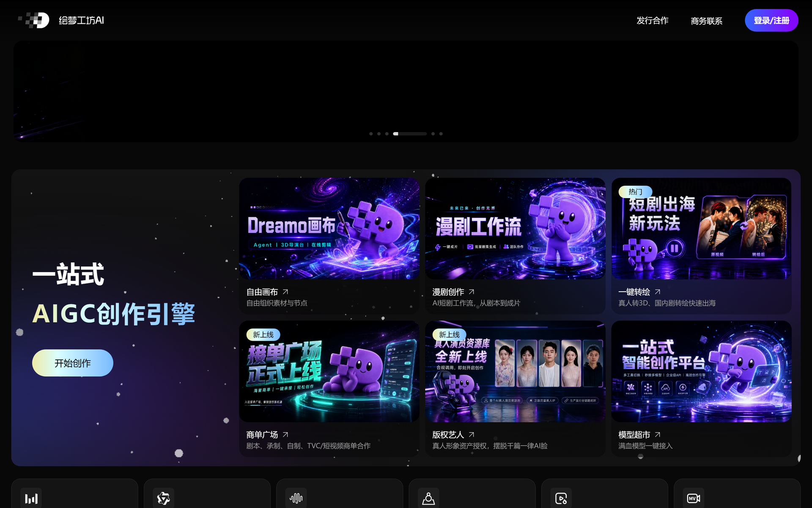Click the 一键转绘 link
The height and width of the screenshot is (508, 812).
coord(634,292)
